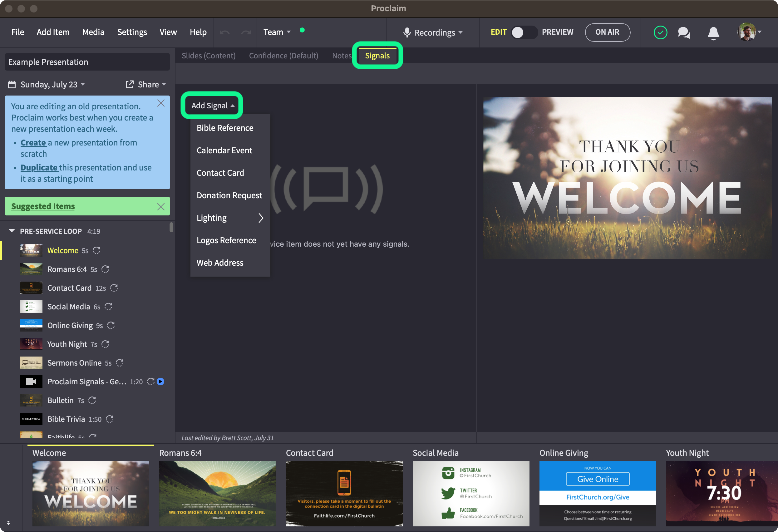Click the Share export icon
Image resolution: width=778 pixels, height=532 pixels.
pos(130,84)
